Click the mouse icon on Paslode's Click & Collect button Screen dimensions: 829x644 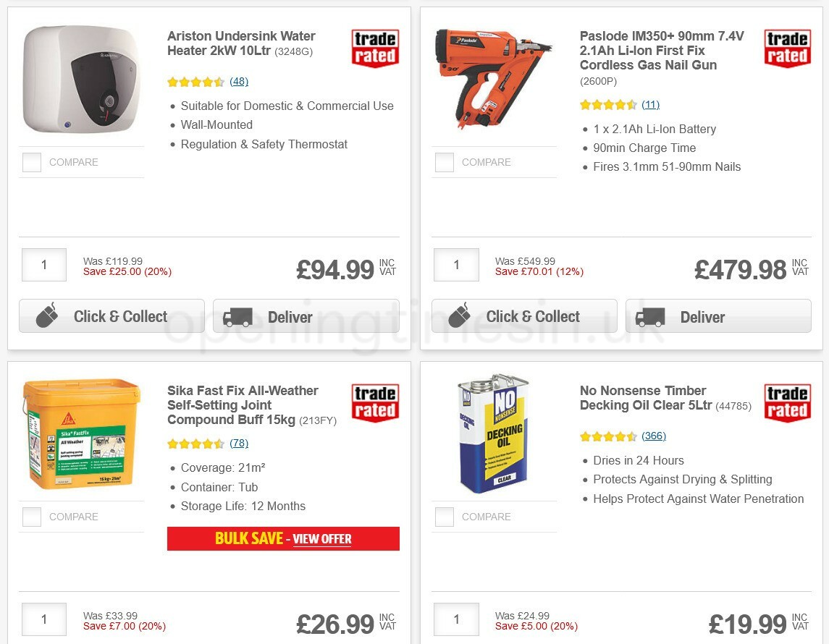458,315
